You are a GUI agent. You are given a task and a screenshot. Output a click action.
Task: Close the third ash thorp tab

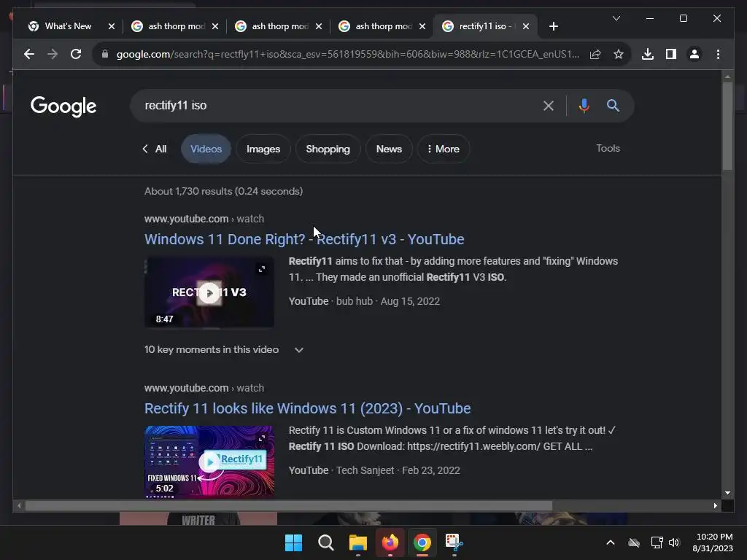[x=422, y=26]
